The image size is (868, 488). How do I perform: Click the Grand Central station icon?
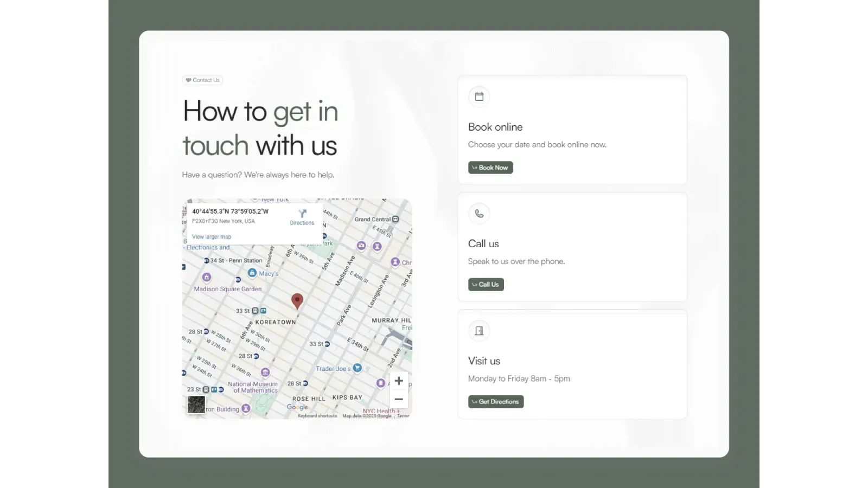[x=395, y=220]
